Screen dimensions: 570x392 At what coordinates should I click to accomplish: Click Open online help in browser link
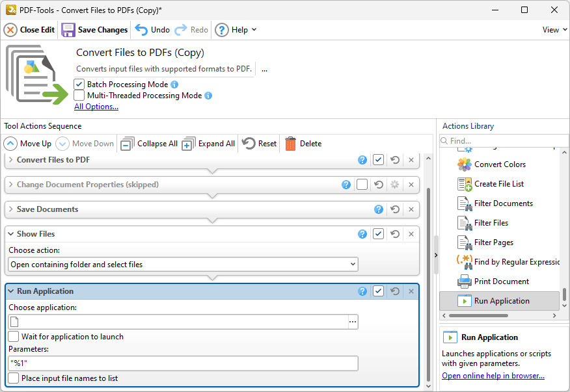[x=493, y=376]
